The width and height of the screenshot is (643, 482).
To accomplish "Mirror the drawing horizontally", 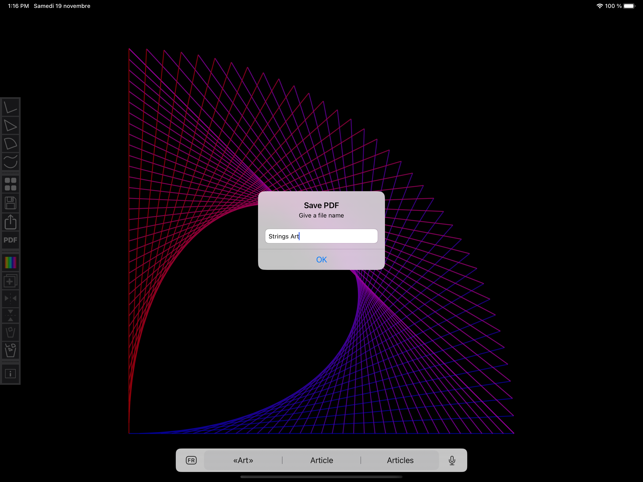I will pyautogui.click(x=10, y=298).
